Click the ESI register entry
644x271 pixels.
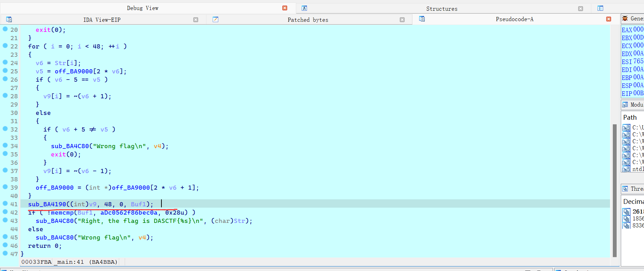coord(633,61)
